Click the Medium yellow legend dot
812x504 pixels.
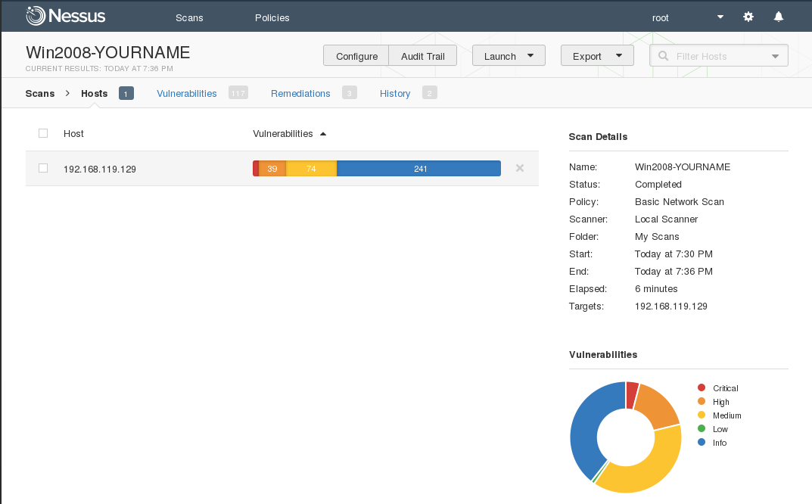coord(702,415)
